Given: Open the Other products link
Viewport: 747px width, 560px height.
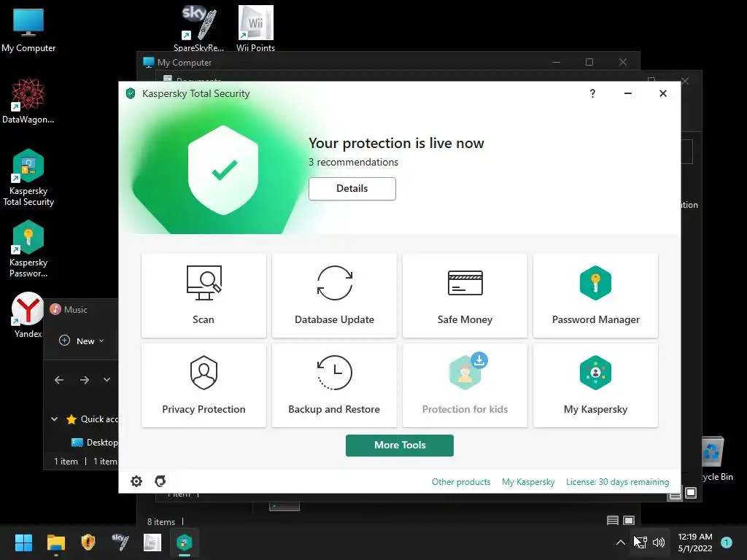Looking at the screenshot, I should (461, 482).
